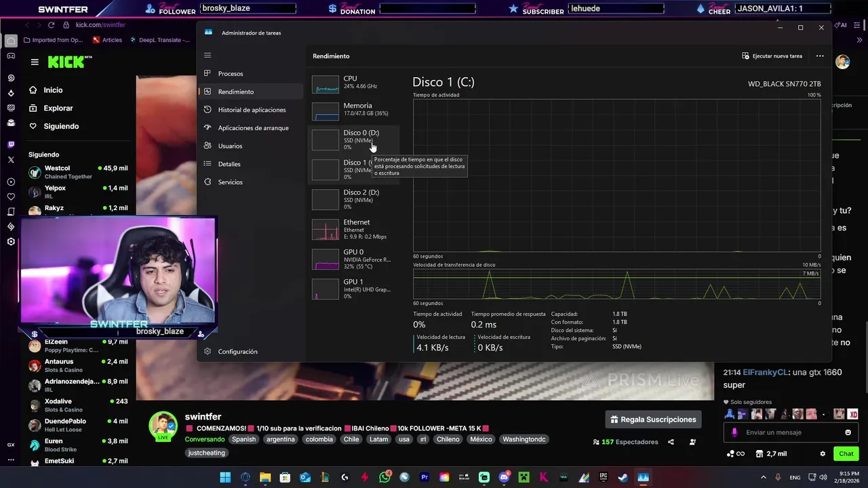Open DeepL Translate bookmark
This screenshot has height=488, width=868.
point(159,40)
